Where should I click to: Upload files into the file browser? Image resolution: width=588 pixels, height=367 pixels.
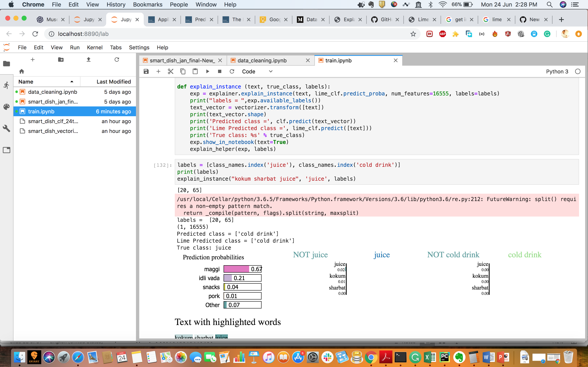click(x=89, y=60)
